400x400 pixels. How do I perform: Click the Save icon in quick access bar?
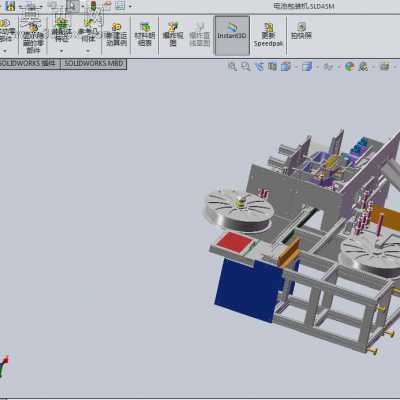click(x=10, y=6)
